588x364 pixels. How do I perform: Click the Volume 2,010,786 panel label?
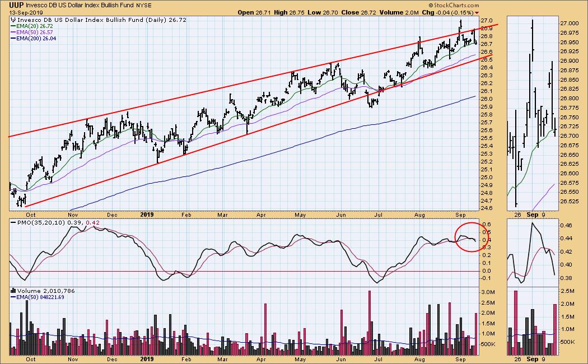(x=46, y=291)
